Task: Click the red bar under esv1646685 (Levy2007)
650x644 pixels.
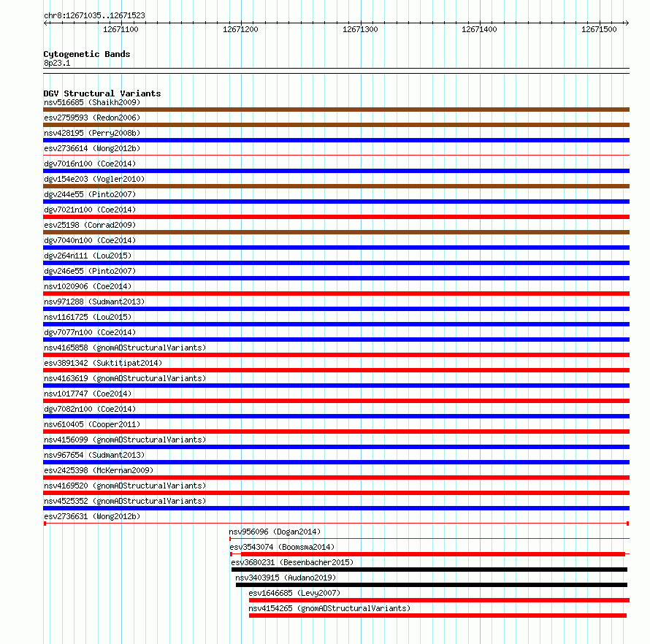Action: click(x=439, y=600)
